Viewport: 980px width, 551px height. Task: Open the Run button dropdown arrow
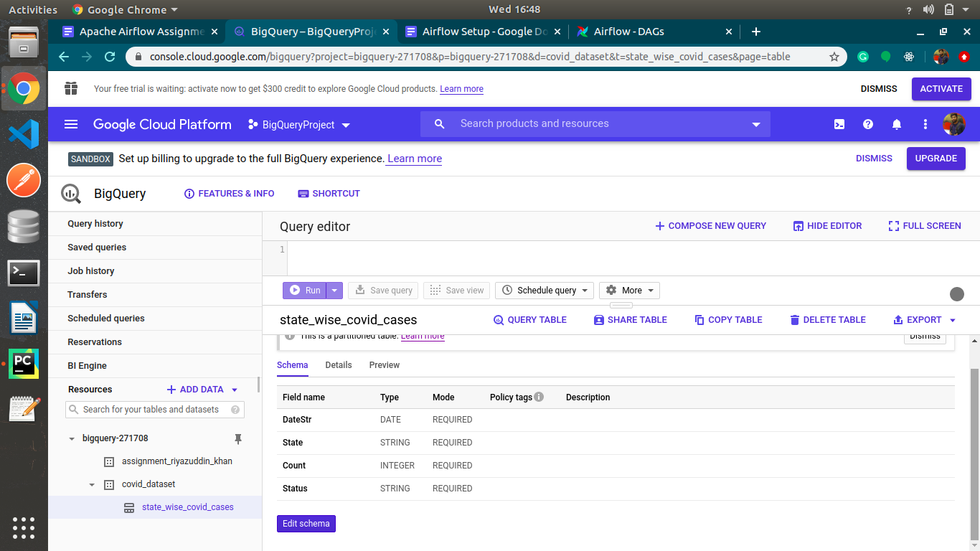coord(334,291)
